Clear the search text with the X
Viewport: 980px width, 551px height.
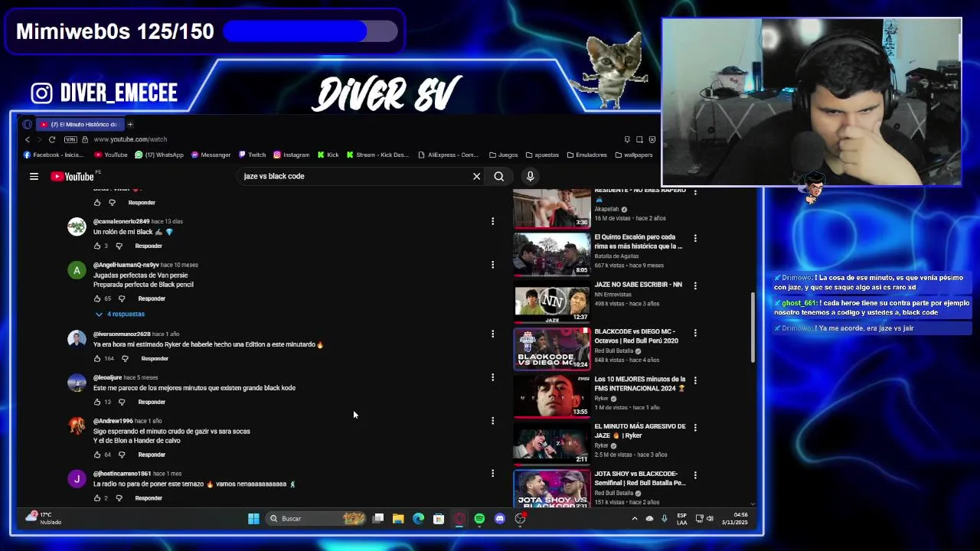(x=476, y=176)
